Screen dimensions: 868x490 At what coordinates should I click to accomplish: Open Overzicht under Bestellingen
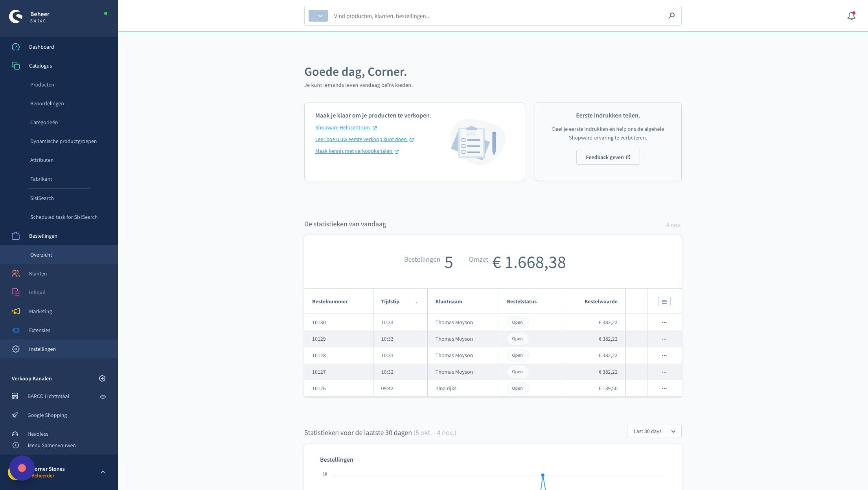coord(41,255)
